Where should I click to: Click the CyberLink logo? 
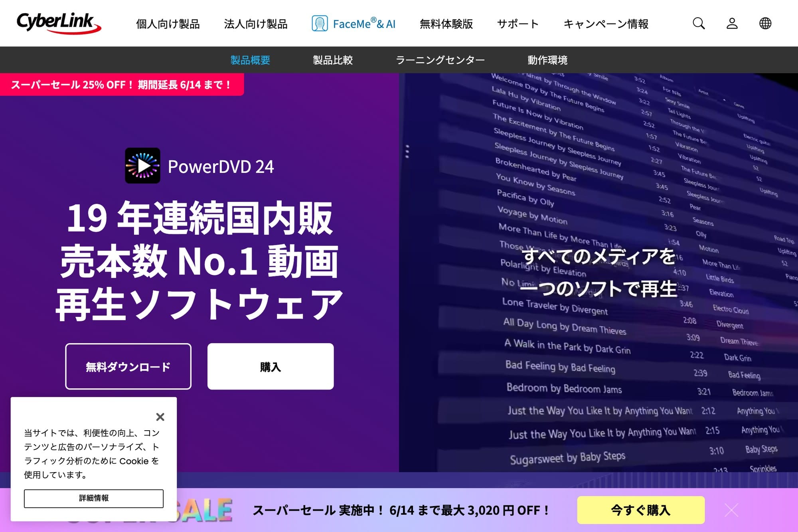tap(59, 23)
